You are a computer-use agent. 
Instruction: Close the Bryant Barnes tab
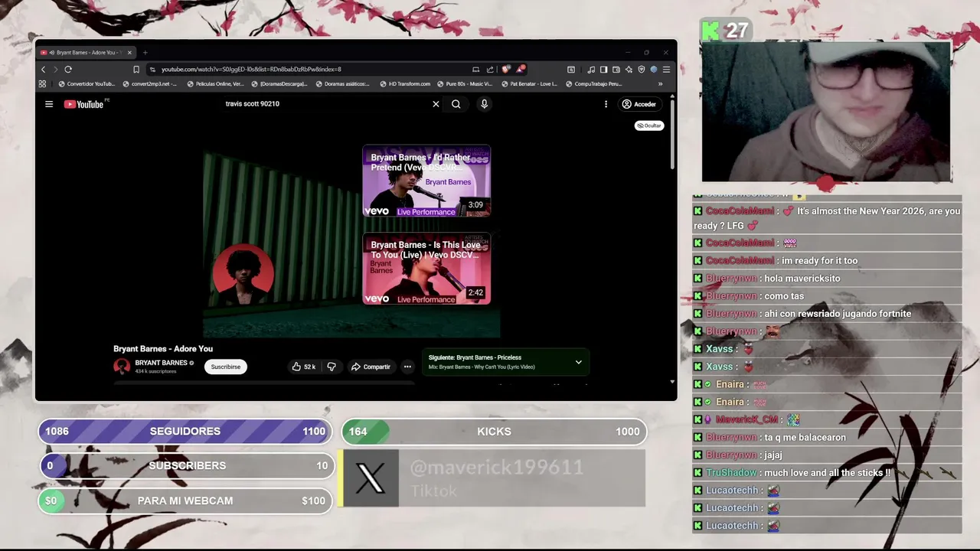coord(129,52)
